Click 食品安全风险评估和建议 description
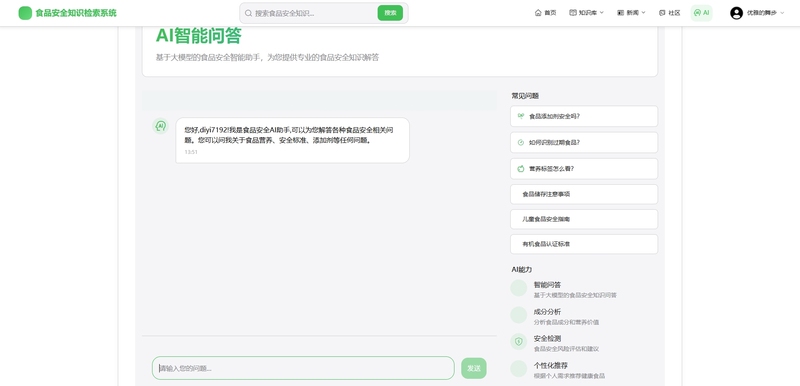Screen dimensions: 800x386 (x=566, y=349)
